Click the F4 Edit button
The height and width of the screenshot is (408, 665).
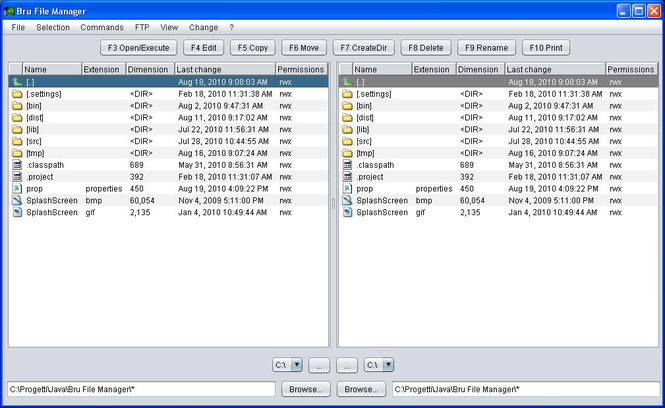point(204,48)
